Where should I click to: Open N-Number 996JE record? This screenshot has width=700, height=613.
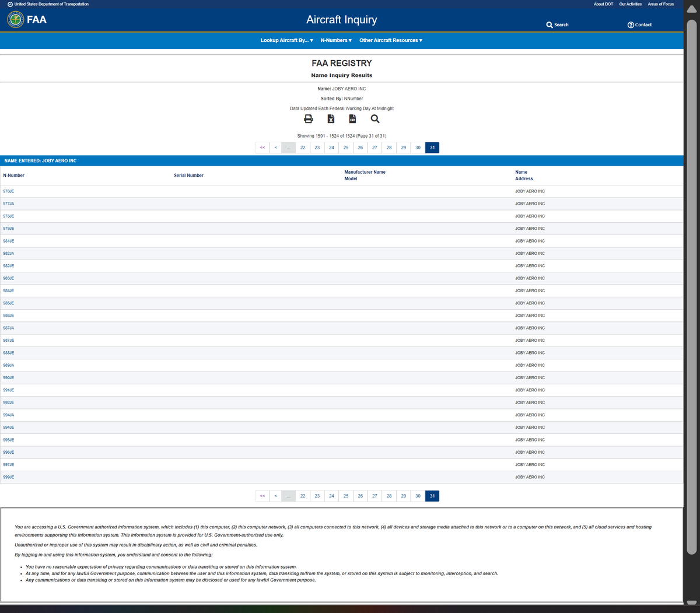tap(8, 453)
